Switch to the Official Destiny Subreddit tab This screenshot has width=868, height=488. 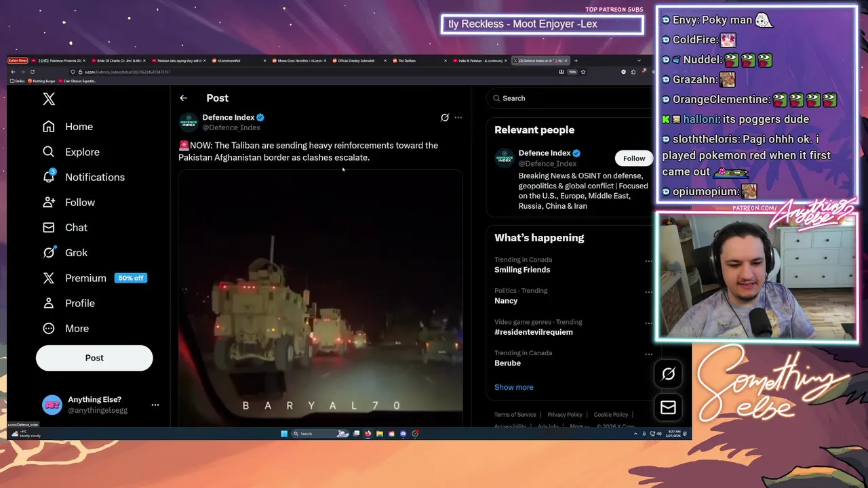click(359, 60)
